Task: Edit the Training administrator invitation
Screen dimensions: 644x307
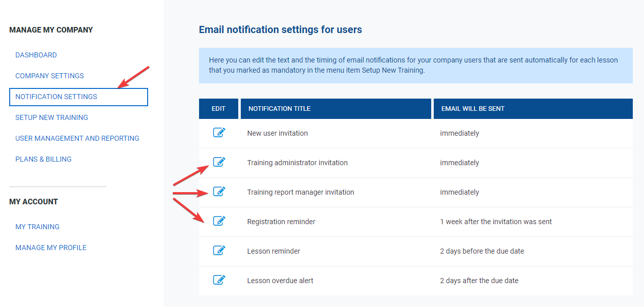Action: click(x=219, y=162)
